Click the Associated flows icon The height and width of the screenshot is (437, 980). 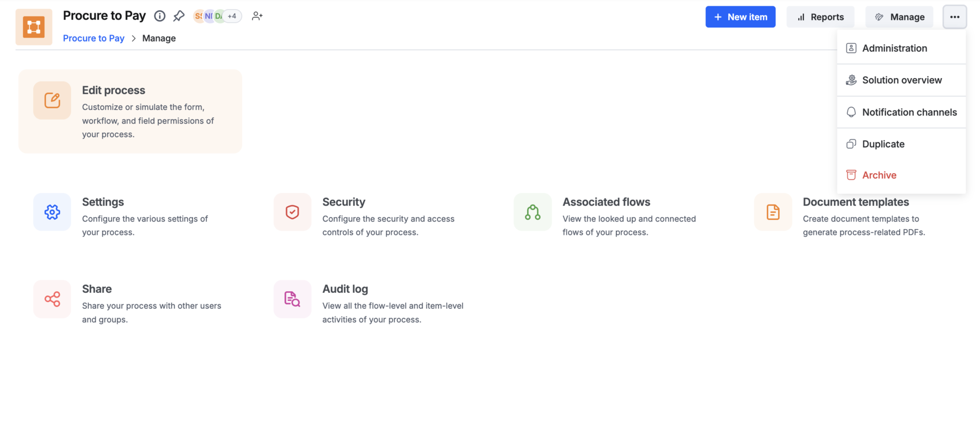(x=533, y=212)
